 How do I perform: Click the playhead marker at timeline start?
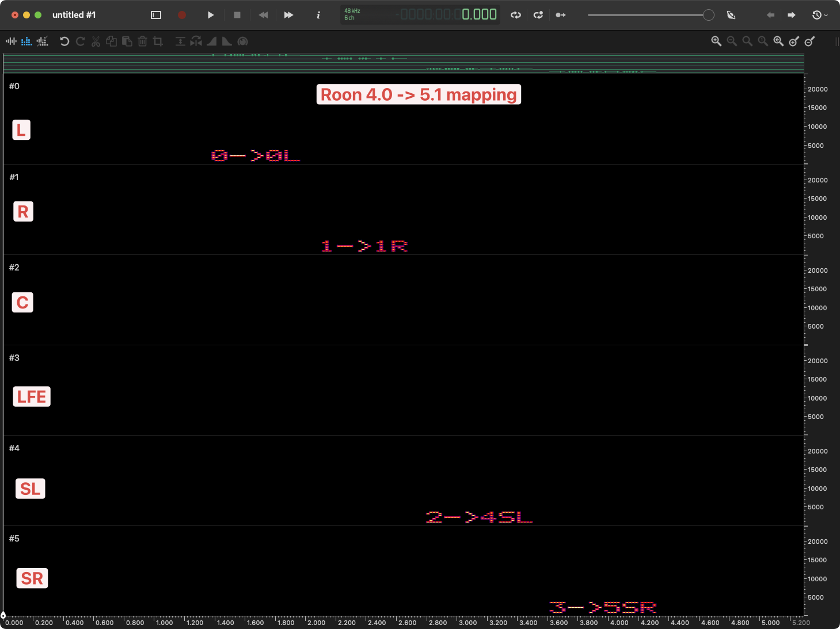tap(3, 616)
